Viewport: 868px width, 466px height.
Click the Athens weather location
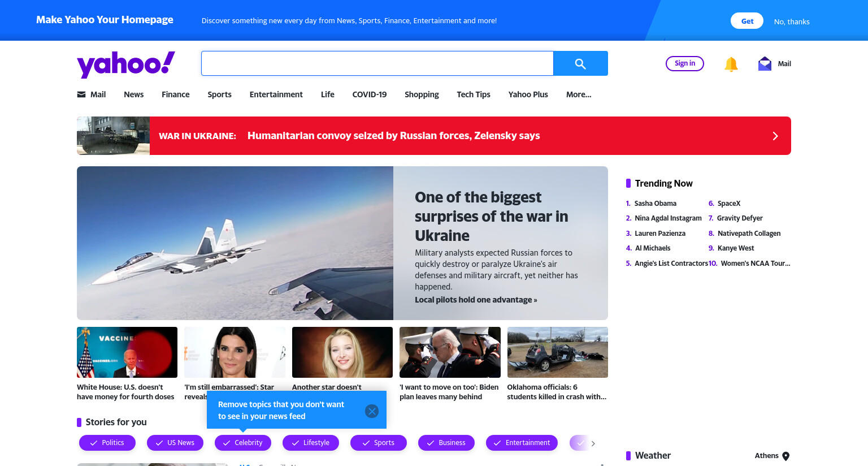click(767, 456)
